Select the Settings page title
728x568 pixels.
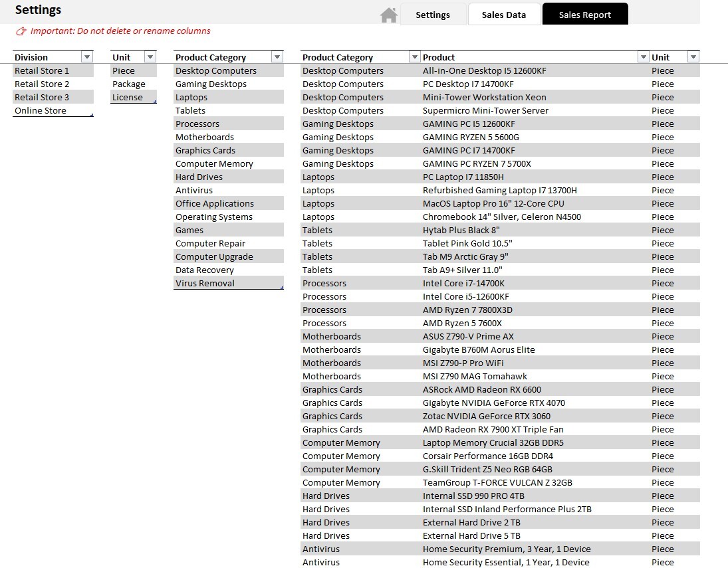(38, 10)
